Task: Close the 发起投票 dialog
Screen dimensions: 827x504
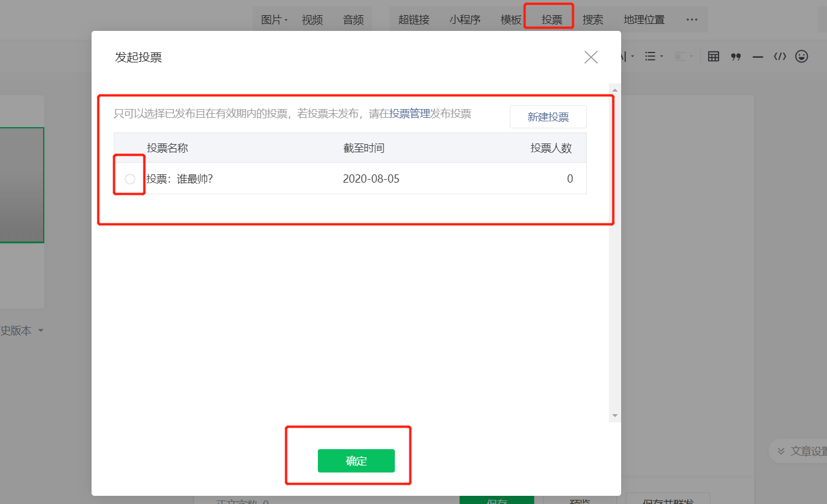Action: pos(591,57)
